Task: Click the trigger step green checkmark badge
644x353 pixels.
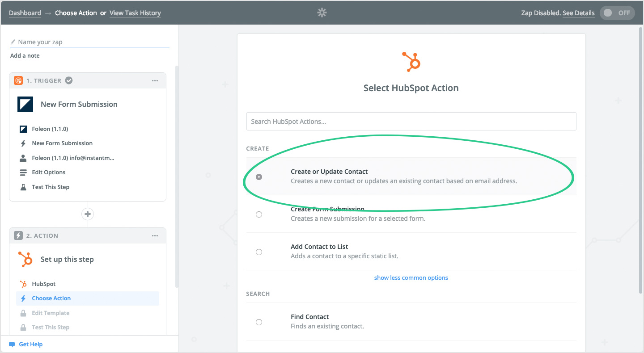Action: pos(69,80)
